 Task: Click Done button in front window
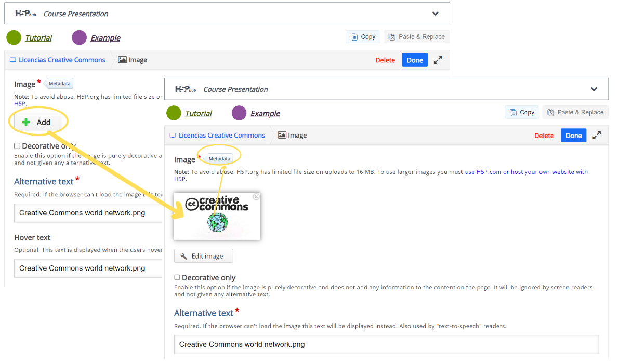pyautogui.click(x=573, y=136)
